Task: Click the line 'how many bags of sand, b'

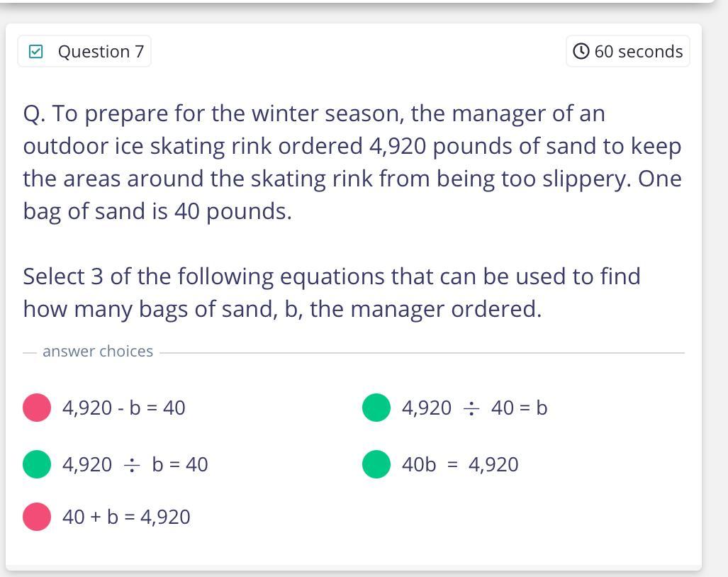Action: click(282, 309)
